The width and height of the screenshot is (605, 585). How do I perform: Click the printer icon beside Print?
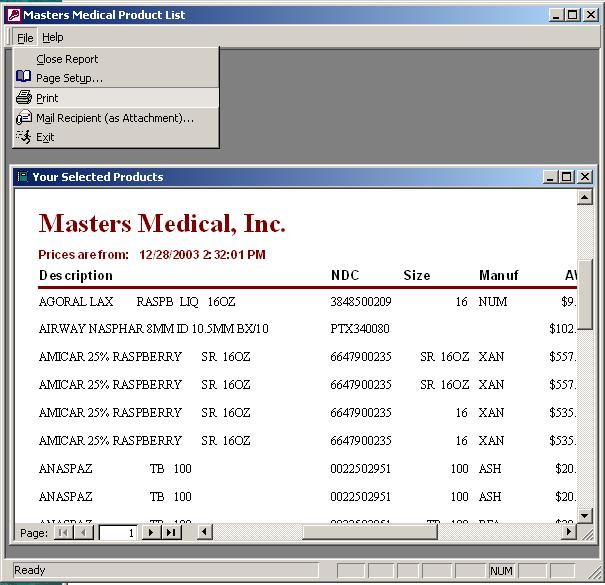point(24,97)
